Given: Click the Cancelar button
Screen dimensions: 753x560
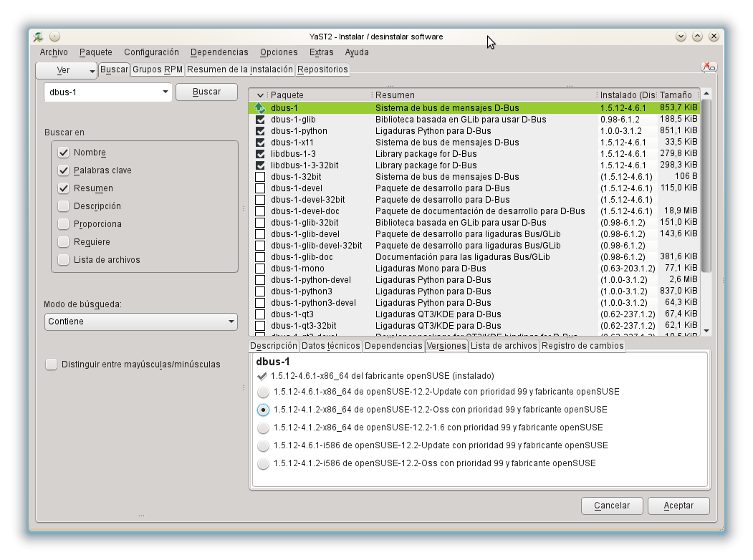Looking at the screenshot, I should pyautogui.click(x=612, y=506).
